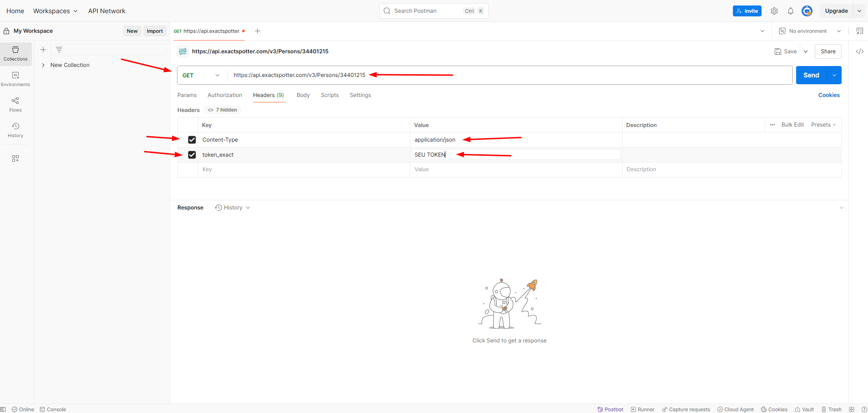Click the plus icon to create collection

[x=43, y=50]
